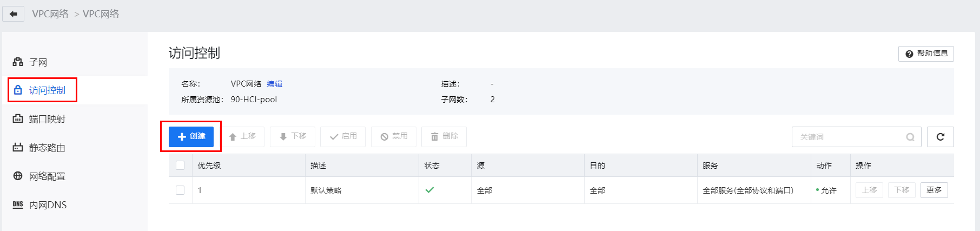The height and width of the screenshot is (231, 980).
Task: Click the 禁用 disable toolbar button
Action: 394,136
